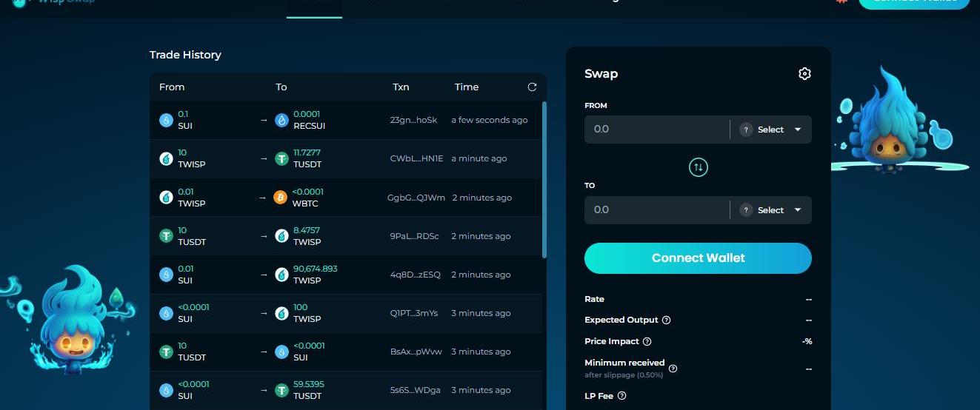Image resolution: width=980 pixels, height=410 pixels.
Task: Click the swap direction arrows icon
Action: point(698,168)
